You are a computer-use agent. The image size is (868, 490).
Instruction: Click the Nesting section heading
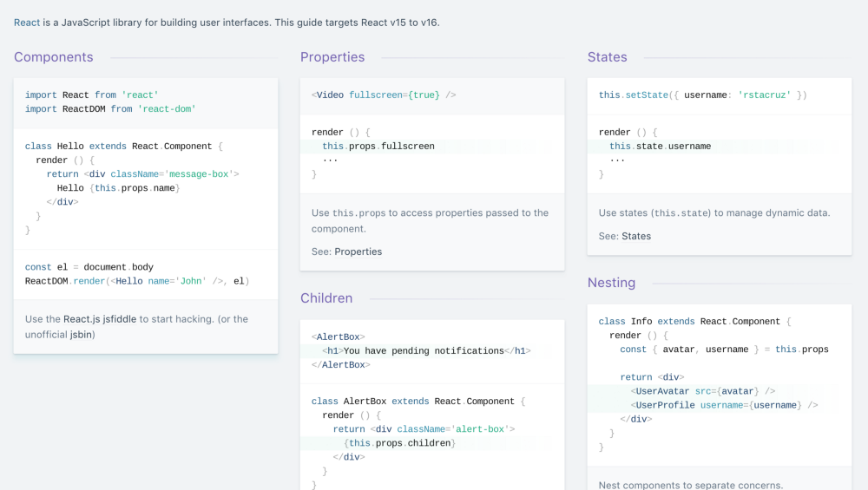tap(611, 283)
